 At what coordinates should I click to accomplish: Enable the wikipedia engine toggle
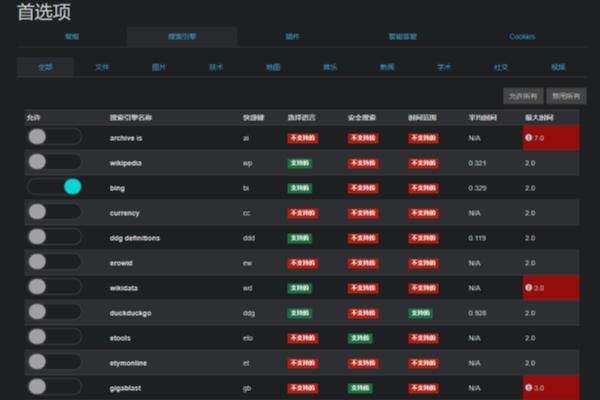[54, 161]
